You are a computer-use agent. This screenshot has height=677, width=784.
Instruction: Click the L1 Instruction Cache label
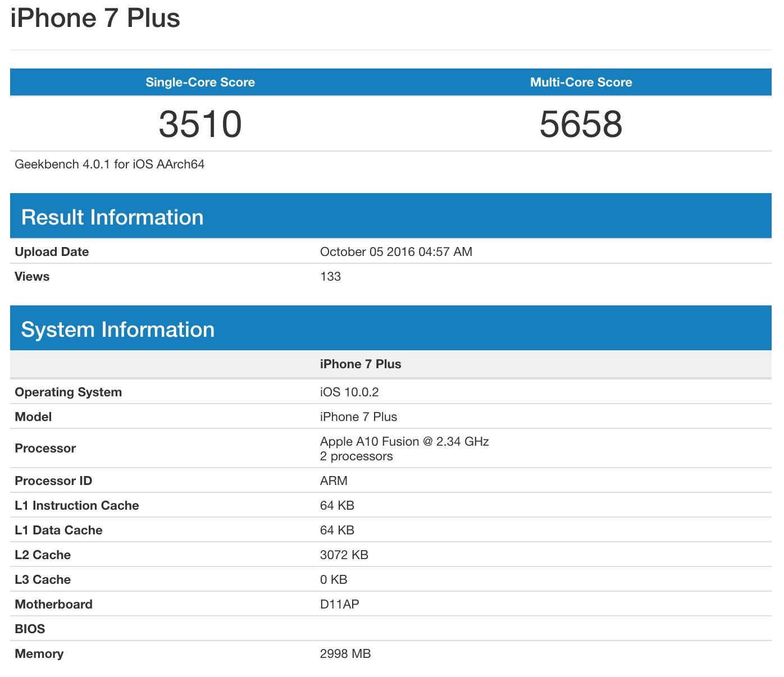[x=77, y=505]
